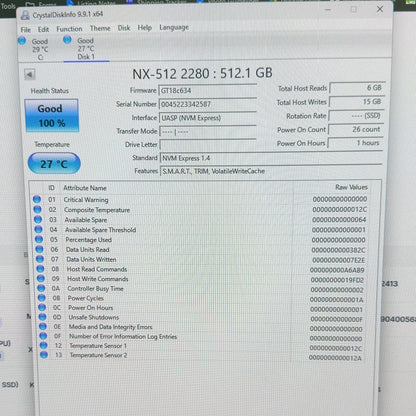Click the status dot for Temperature Sensor 2

pyautogui.click(x=44, y=355)
